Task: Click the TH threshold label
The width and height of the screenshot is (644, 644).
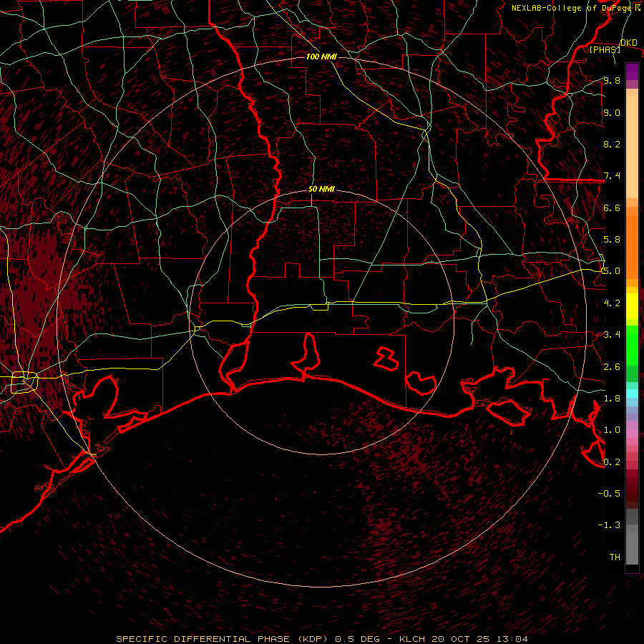Action: coord(615,557)
